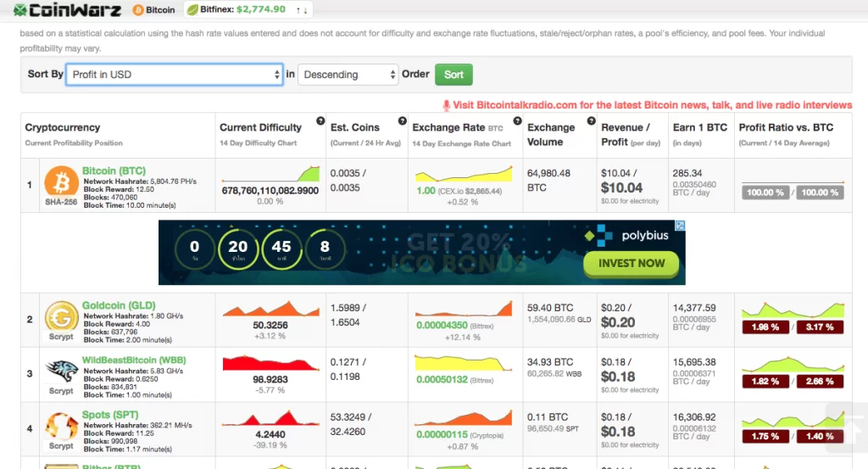This screenshot has width=868, height=469.
Task: Click the red microphone icon
Action: pyautogui.click(x=447, y=105)
